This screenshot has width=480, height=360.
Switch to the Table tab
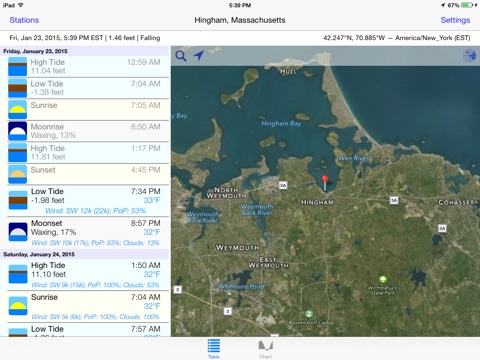pyautogui.click(x=214, y=349)
